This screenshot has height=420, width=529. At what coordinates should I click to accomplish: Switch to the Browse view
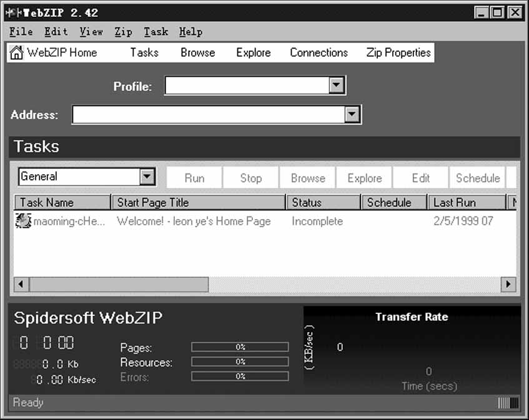coord(198,52)
